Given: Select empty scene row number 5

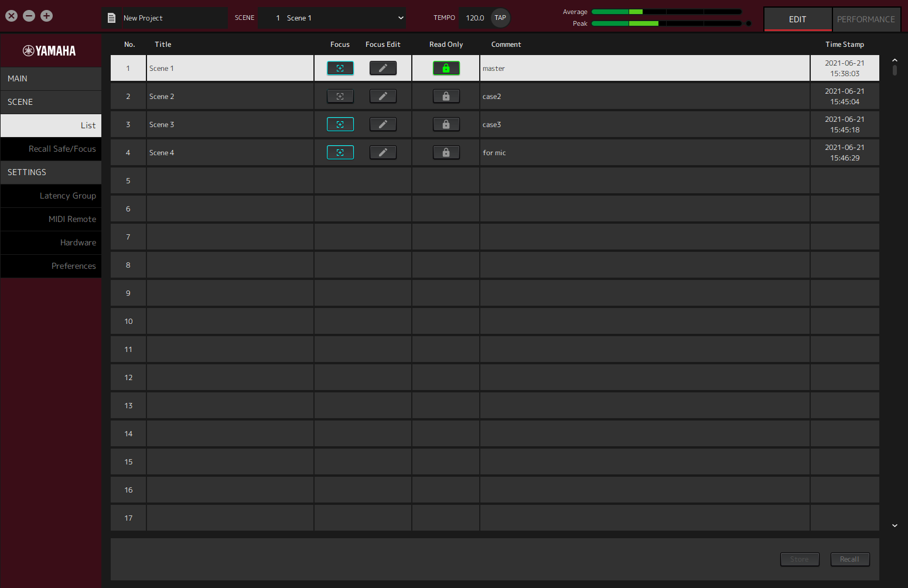Looking at the screenshot, I should click(495, 180).
